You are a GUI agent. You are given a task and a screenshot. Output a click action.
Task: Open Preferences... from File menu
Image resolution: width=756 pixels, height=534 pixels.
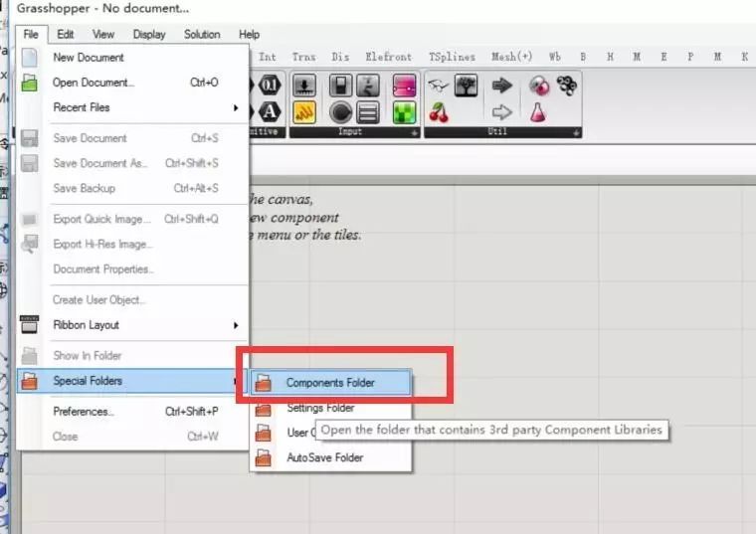(132, 412)
